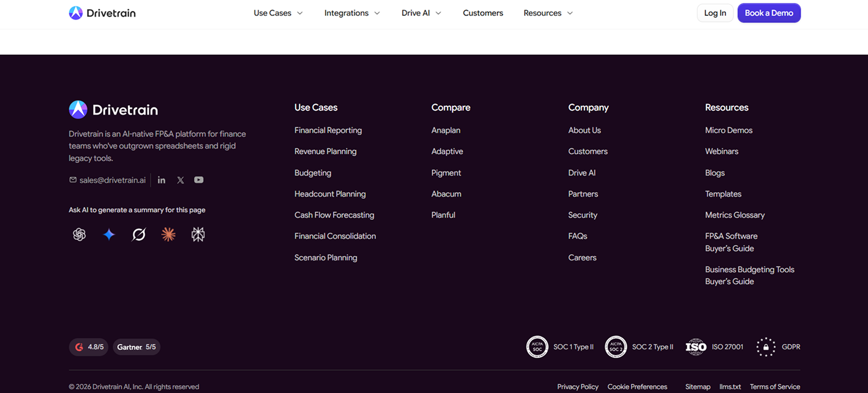Screen dimensions: 868x393
Task: Click the Drivetrain logo in the footer
Action: (113, 110)
